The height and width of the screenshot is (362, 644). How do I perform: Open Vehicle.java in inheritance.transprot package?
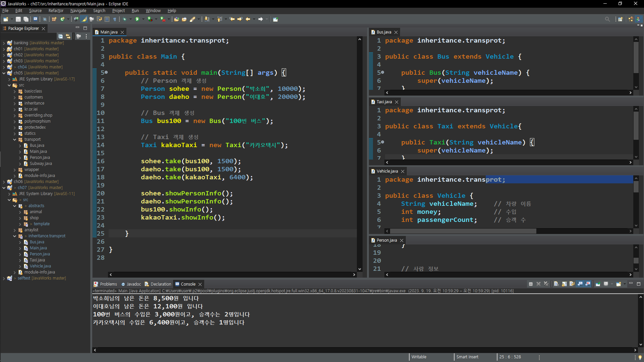[x=40, y=266]
